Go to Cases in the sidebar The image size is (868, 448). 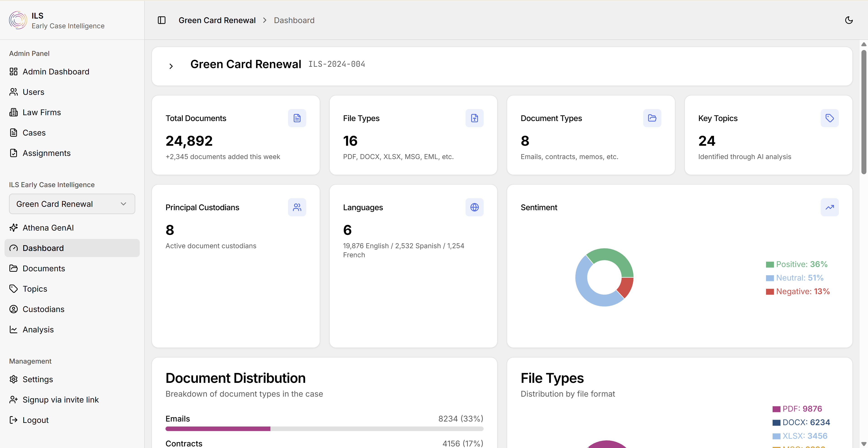(72, 133)
